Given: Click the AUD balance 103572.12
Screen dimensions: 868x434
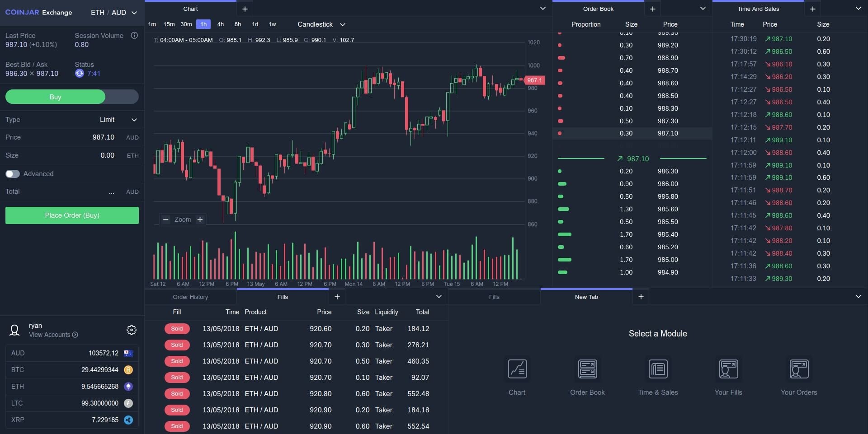Looking at the screenshot, I should point(104,353).
